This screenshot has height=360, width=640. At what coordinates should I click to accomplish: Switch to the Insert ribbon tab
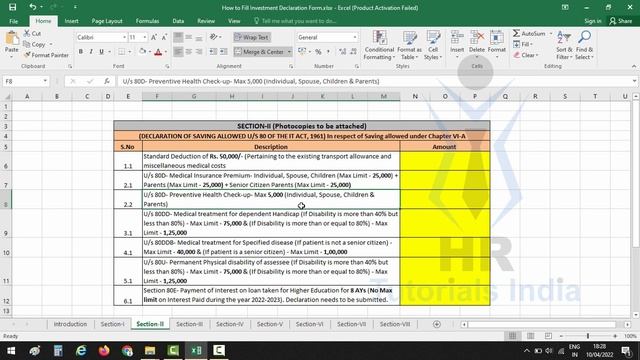(x=71, y=21)
